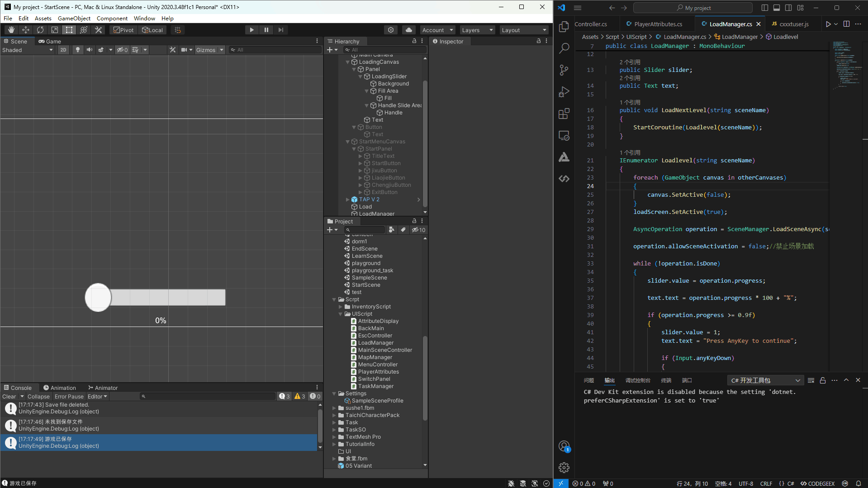This screenshot has width=868, height=488.
Task: Open the GameObject menu
Action: (74, 18)
